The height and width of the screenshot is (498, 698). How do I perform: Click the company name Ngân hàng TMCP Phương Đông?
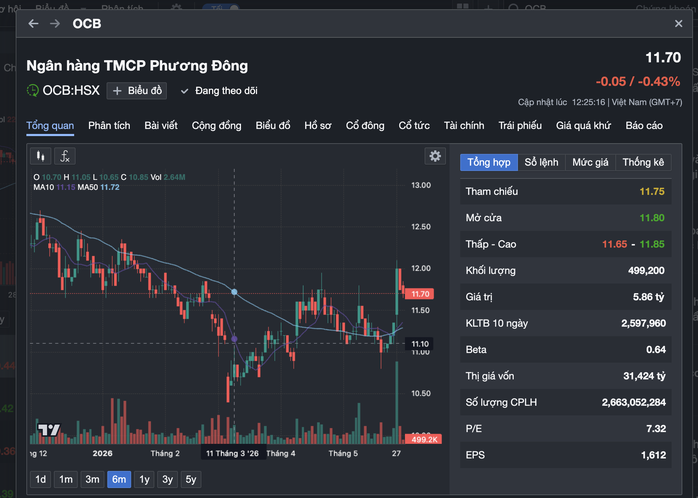pyautogui.click(x=137, y=66)
